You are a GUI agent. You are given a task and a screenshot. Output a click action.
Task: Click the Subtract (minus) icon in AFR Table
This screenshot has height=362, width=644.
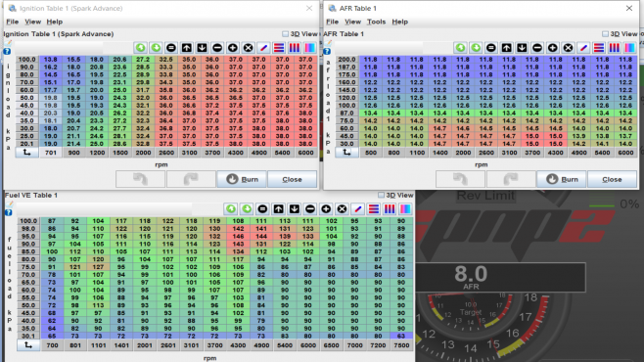(x=537, y=48)
